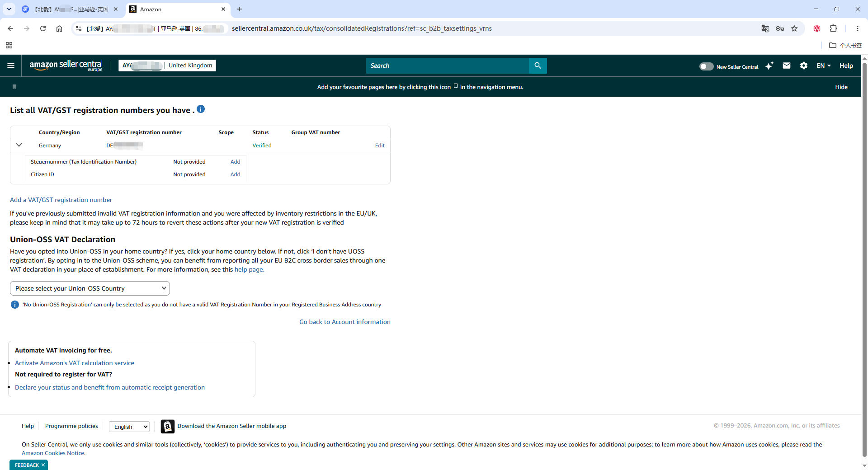This screenshot has height=470, width=868.
Task: Activate Amazon's VAT calculation service link
Action: [75, 363]
